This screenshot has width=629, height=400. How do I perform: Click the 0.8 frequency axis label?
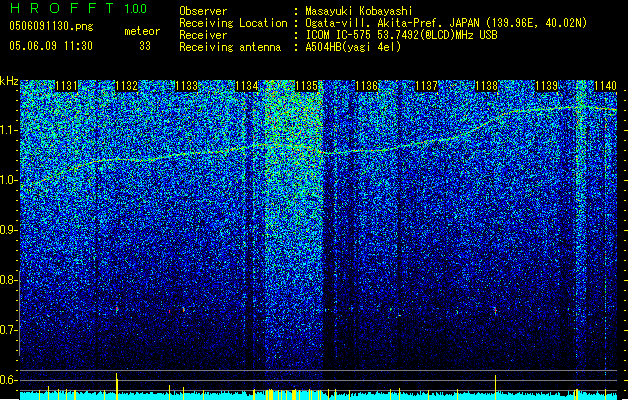[x=9, y=280]
